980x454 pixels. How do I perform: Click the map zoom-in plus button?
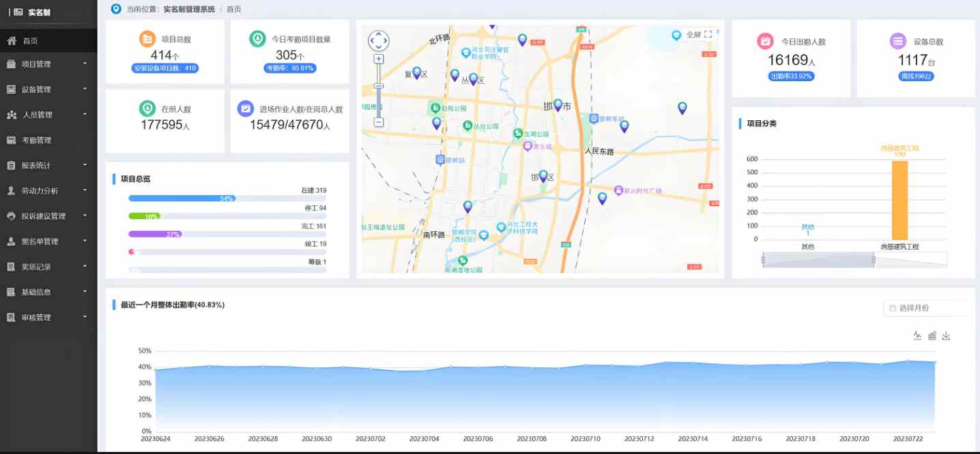click(379, 59)
